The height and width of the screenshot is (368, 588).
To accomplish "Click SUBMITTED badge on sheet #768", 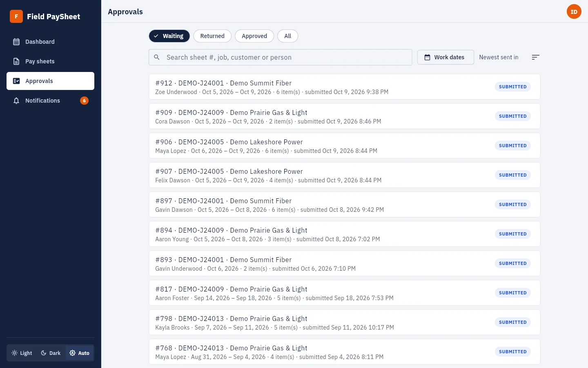I will tap(512, 352).
